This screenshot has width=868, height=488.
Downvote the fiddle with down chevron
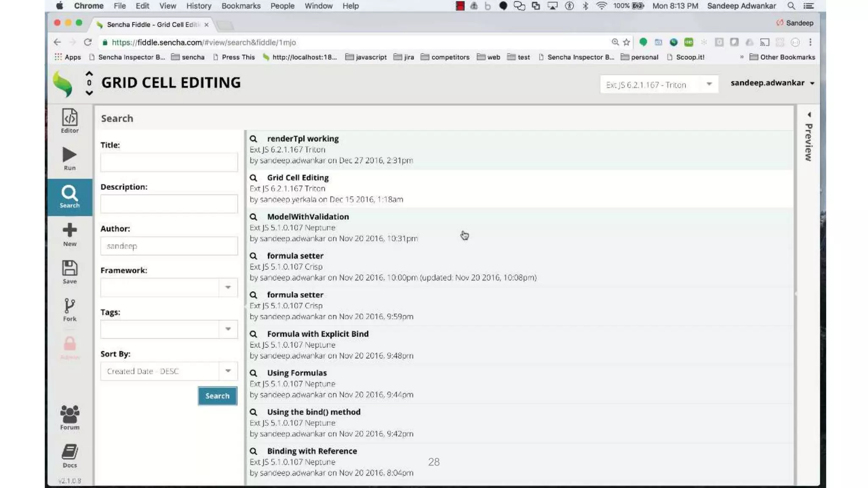click(89, 93)
